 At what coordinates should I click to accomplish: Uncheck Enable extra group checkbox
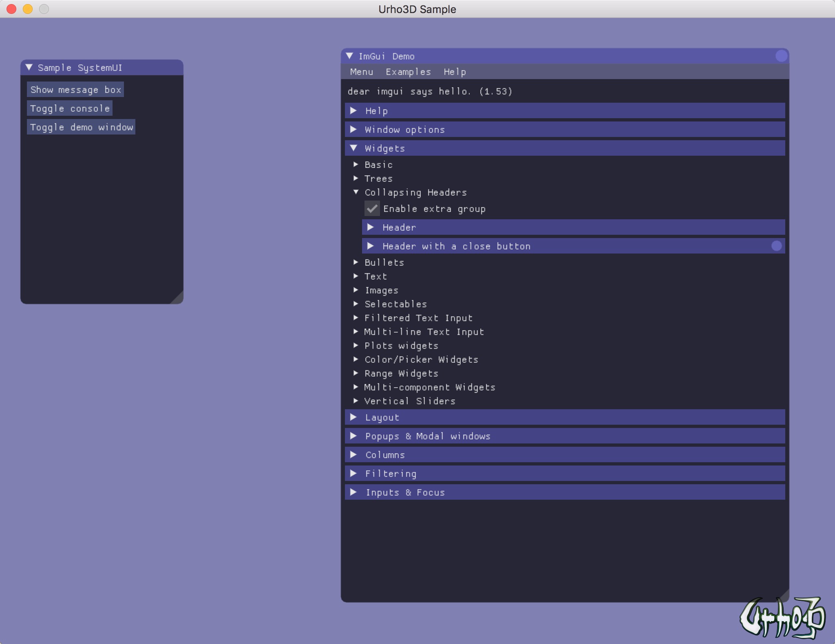372,209
